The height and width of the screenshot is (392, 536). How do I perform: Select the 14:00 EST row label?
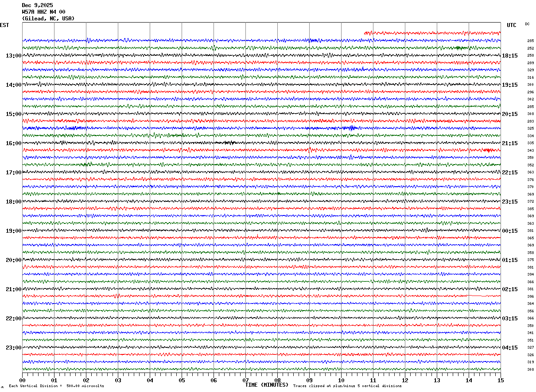(14, 85)
